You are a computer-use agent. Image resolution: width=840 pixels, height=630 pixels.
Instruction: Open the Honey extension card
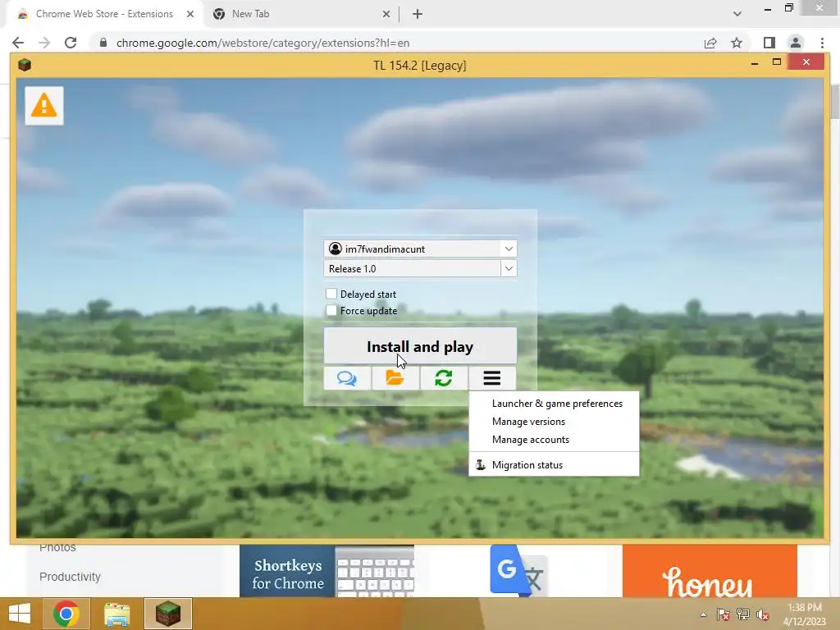710,571
